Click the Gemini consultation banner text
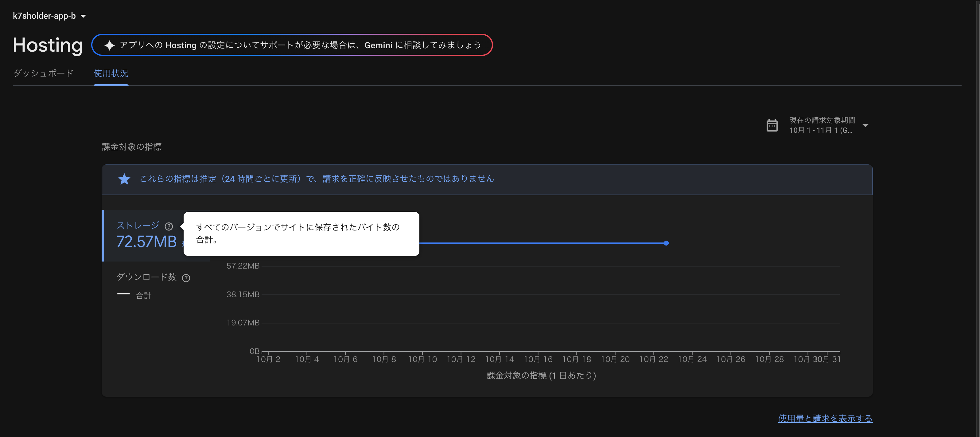Image resolution: width=980 pixels, height=437 pixels. (x=300, y=45)
